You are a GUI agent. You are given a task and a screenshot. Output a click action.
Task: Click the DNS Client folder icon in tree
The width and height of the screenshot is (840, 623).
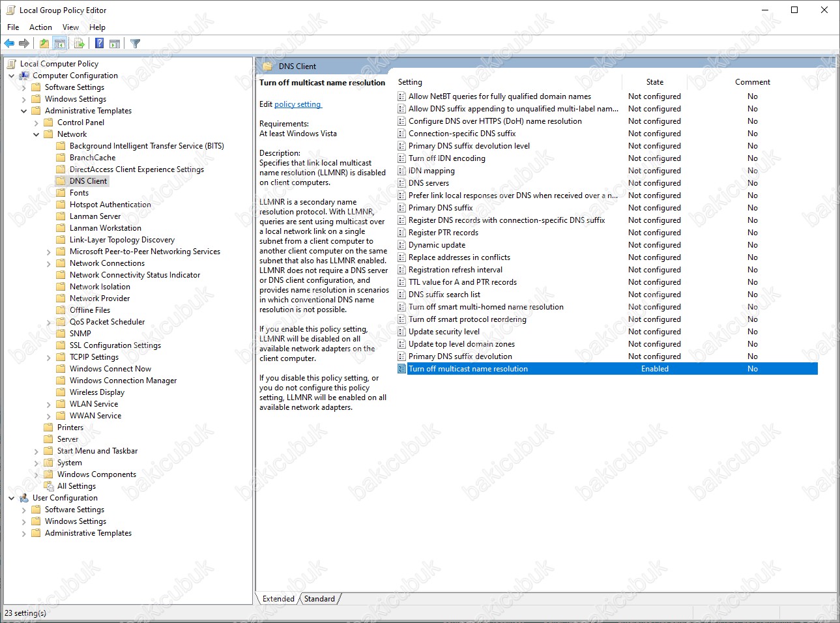coord(61,181)
